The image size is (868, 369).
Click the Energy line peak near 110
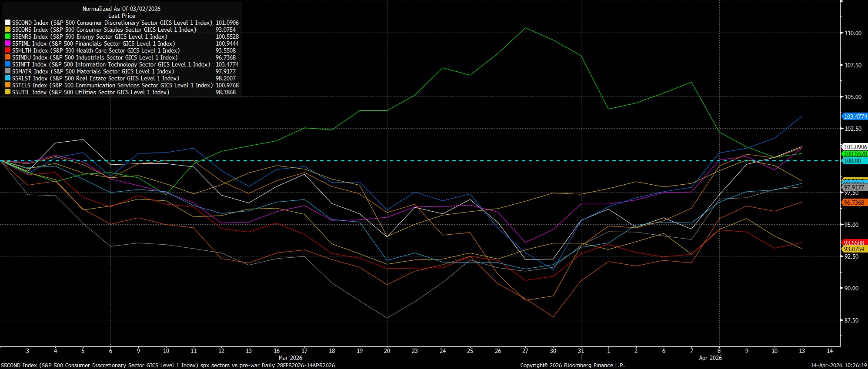525,28
